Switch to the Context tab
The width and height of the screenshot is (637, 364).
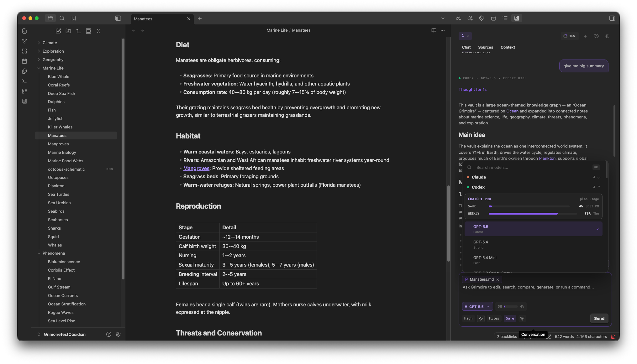pyautogui.click(x=508, y=47)
